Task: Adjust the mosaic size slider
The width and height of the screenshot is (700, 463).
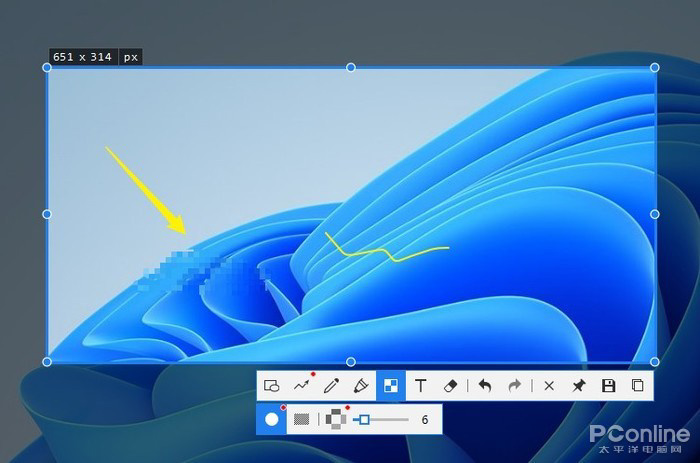Action: click(x=381, y=419)
